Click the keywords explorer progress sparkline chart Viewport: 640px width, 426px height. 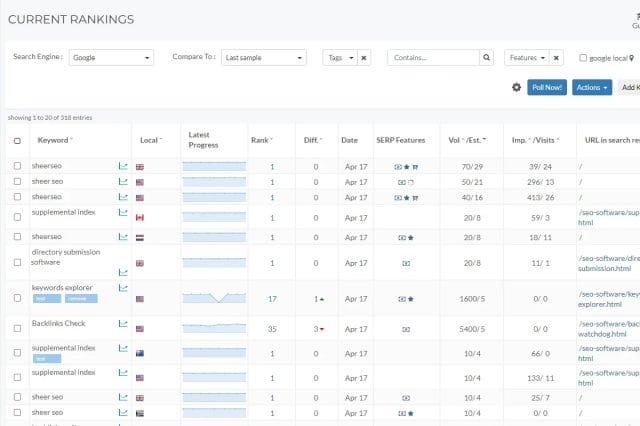point(214,298)
